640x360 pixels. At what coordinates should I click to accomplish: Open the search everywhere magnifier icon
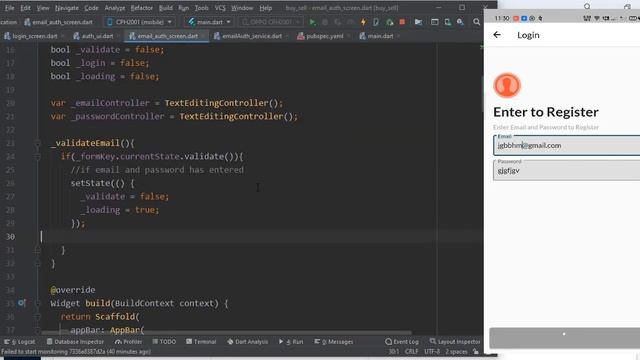[476, 22]
